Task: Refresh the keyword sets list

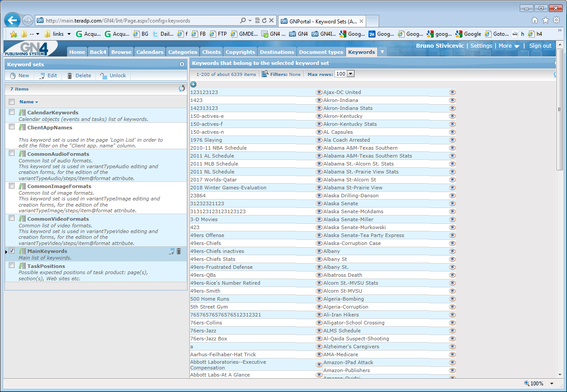Action: pyautogui.click(x=182, y=88)
